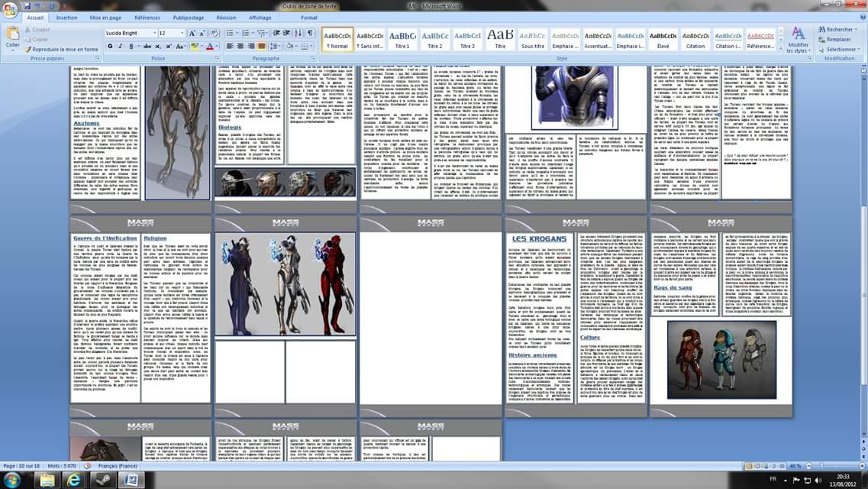Expand the numbered list dropdown arrow
The image size is (868, 489).
pos(253,33)
